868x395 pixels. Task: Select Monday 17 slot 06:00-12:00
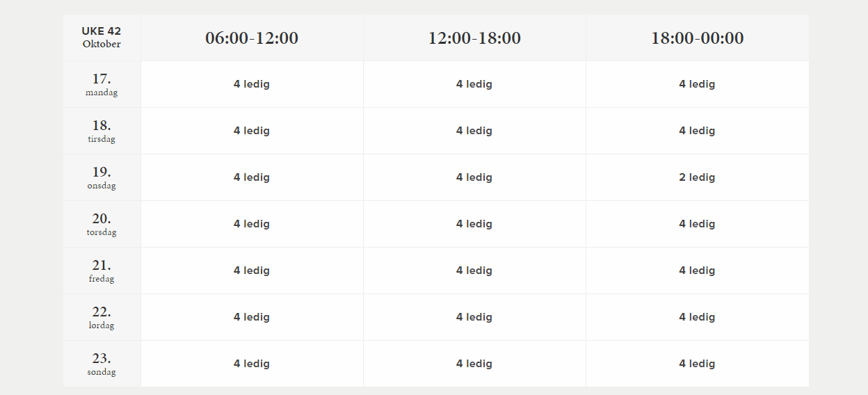(252, 84)
